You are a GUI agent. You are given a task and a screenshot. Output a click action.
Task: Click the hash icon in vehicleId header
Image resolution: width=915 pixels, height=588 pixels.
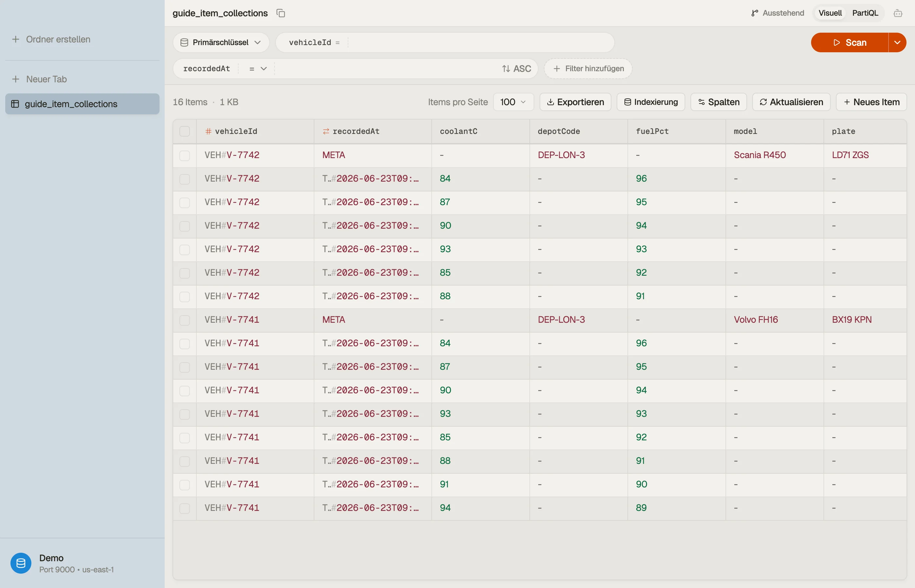[x=208, y=131]
